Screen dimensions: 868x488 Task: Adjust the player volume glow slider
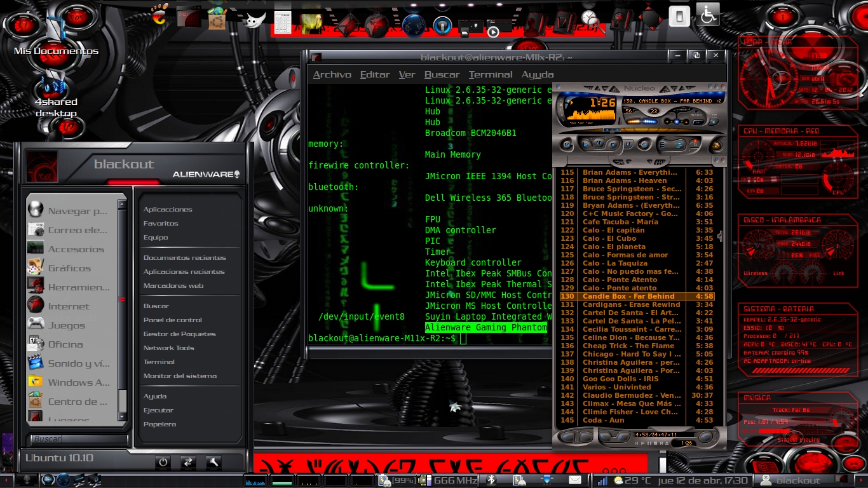tap(642, 121)
